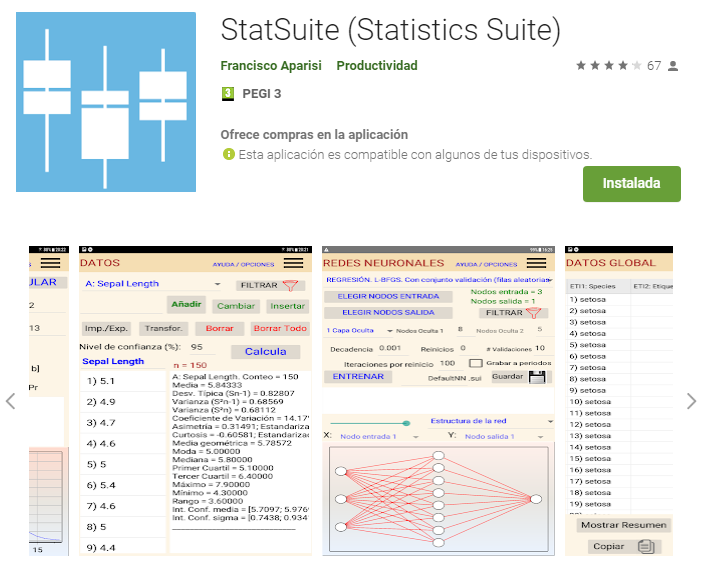Screen dimensions: 703x586
Task: Open the Productividad category link
Action: click(x=377, y=66)
